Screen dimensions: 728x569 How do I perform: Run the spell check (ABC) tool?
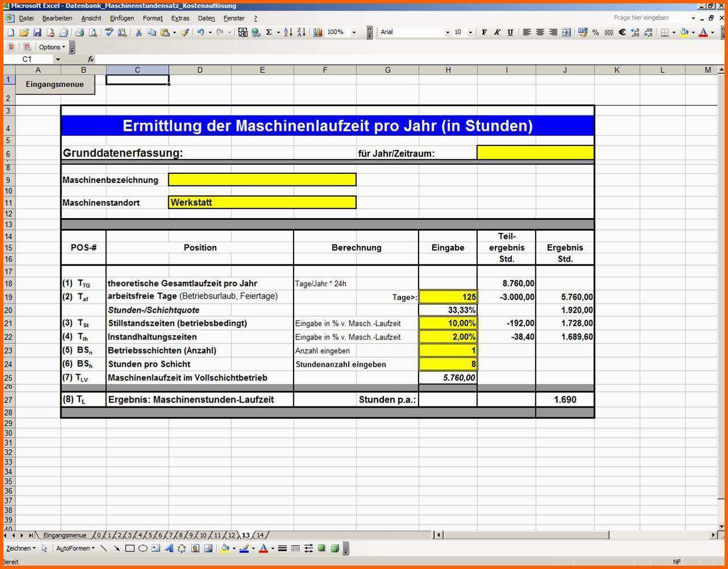pos(109,32)
